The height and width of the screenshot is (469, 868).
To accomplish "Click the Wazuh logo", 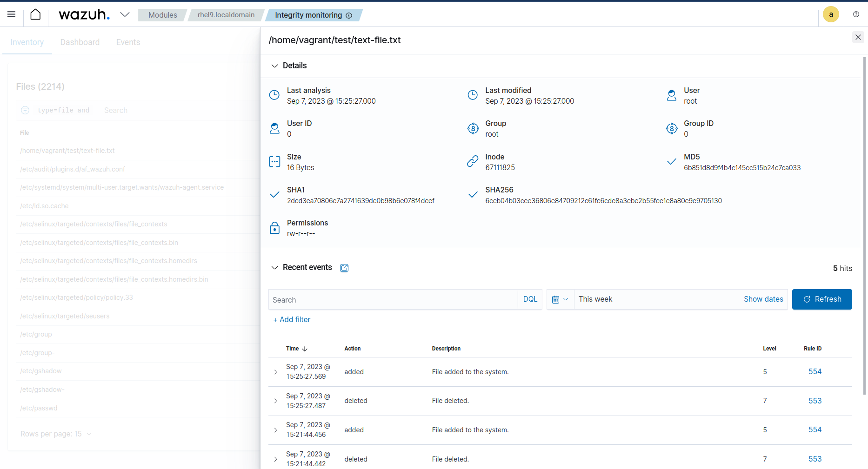I will (84, 14).
